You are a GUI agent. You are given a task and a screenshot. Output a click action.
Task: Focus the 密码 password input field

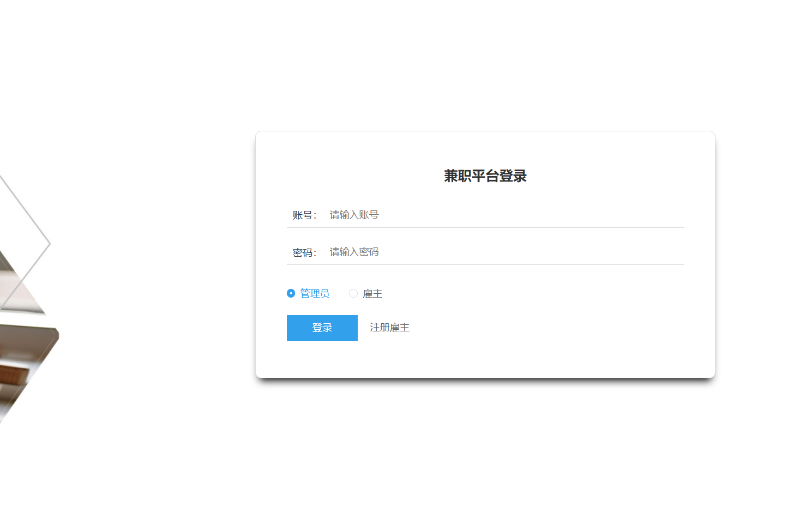pos(502,252)
